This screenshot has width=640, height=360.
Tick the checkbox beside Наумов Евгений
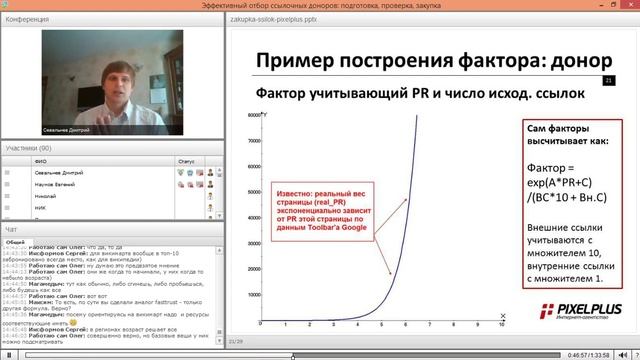[x=7, y=184]
